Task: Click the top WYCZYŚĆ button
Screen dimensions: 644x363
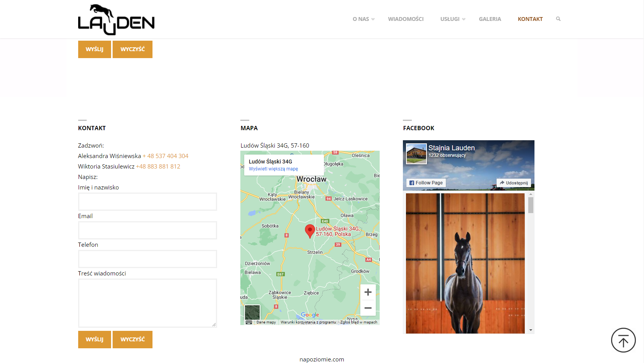Action: point(132,49)
